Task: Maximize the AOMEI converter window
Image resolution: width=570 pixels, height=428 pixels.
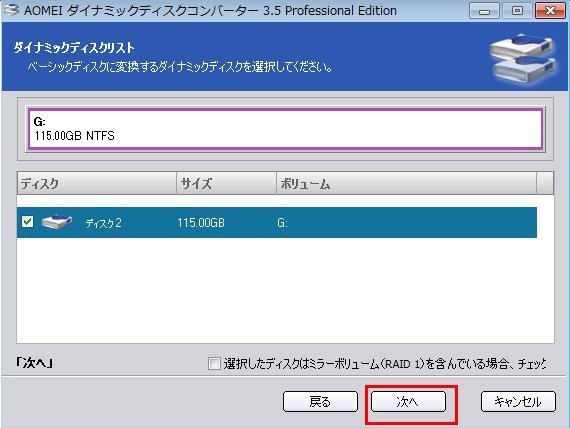Action: (x=517, y=11)
